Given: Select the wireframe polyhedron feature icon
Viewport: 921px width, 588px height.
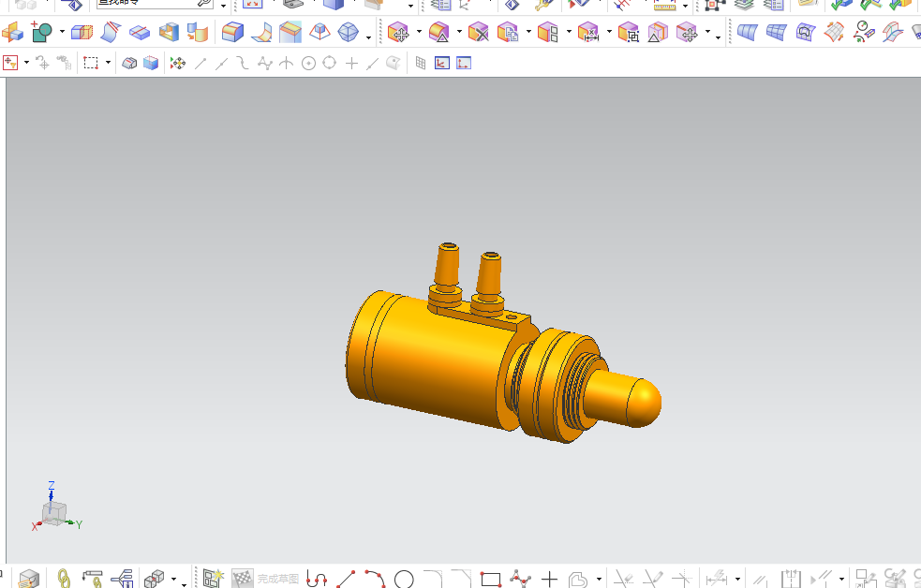Looking at the screenshot, I should [x=349, y=32].
